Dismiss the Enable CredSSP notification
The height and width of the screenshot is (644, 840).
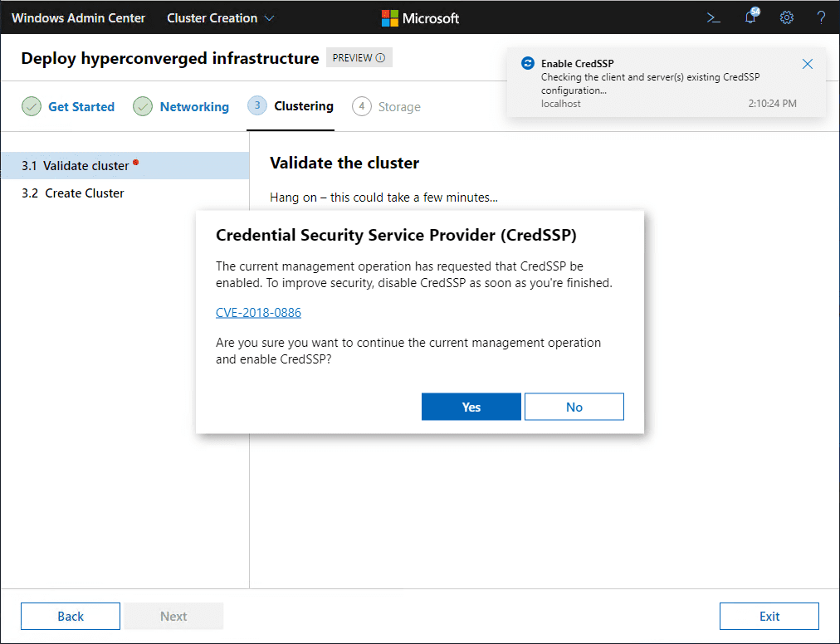pyautogui.click(x=808, y=64)
